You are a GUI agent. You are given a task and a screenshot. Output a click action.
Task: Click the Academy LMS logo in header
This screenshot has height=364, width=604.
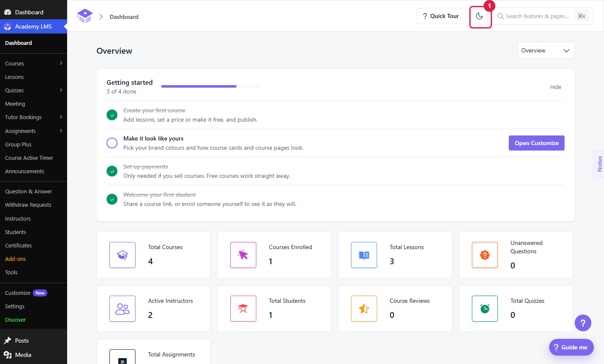tap(85, 16)
